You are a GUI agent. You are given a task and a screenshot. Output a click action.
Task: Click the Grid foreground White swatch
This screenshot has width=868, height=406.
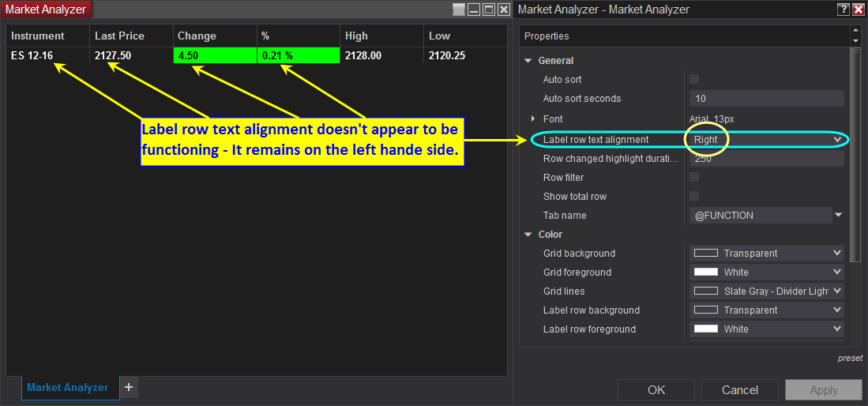pos(706,272)
